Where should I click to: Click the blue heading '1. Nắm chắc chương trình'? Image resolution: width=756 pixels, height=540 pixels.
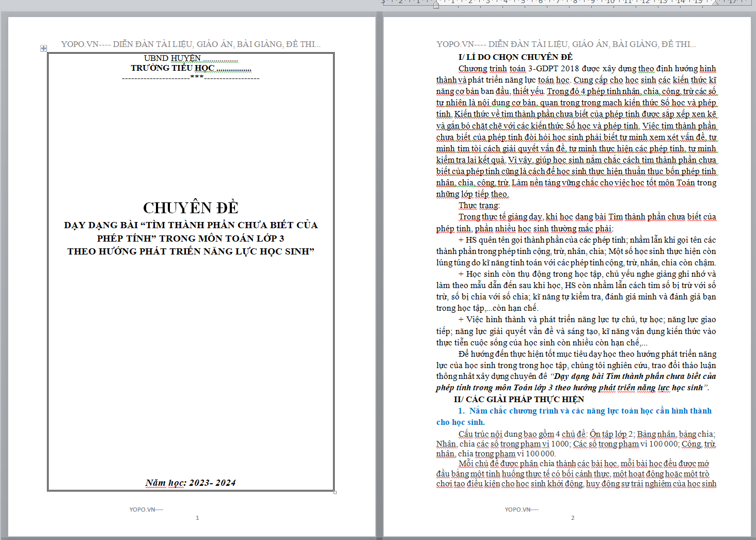pos(585,411)
